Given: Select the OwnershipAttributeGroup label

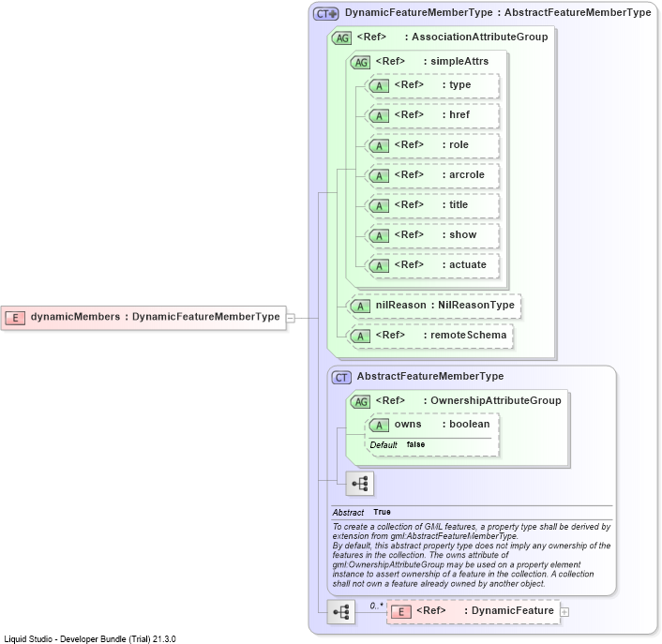Looking at the screenshot, I should pos(496,400).
